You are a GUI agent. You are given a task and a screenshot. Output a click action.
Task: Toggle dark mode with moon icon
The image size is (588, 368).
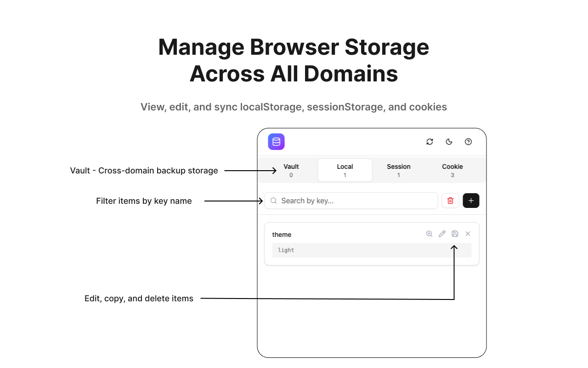click(449, 142)
